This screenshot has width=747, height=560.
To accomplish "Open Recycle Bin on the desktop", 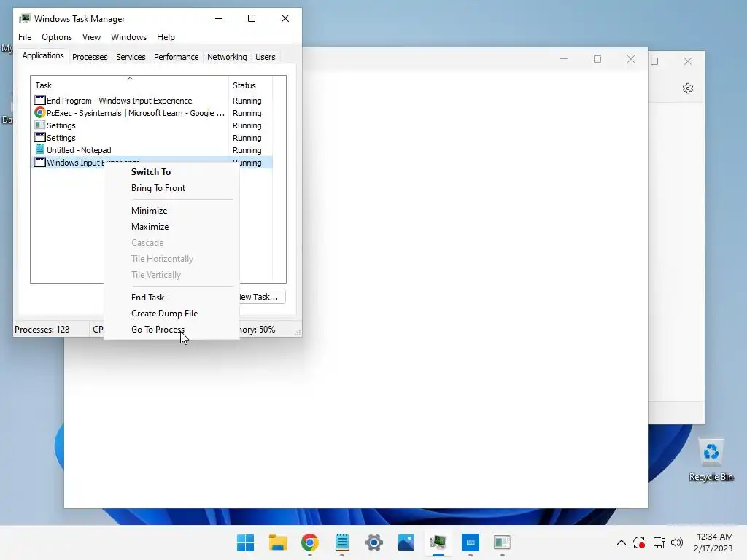I will coord(711,460).
